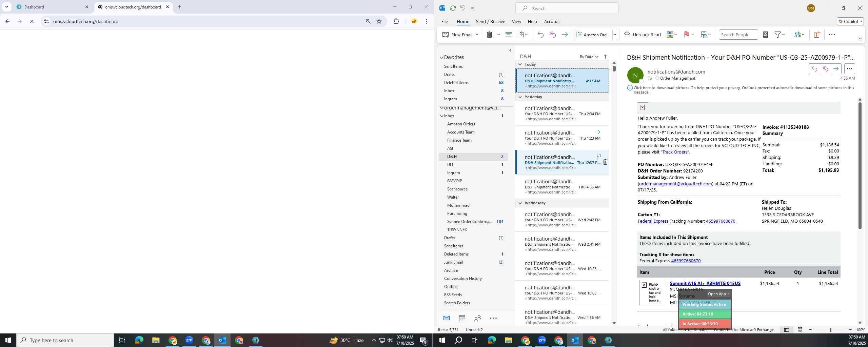Delete the Thu 12:37 PM message via trash icon
Image resolution: width=868 pixels, height=347 pixels.
605,162
